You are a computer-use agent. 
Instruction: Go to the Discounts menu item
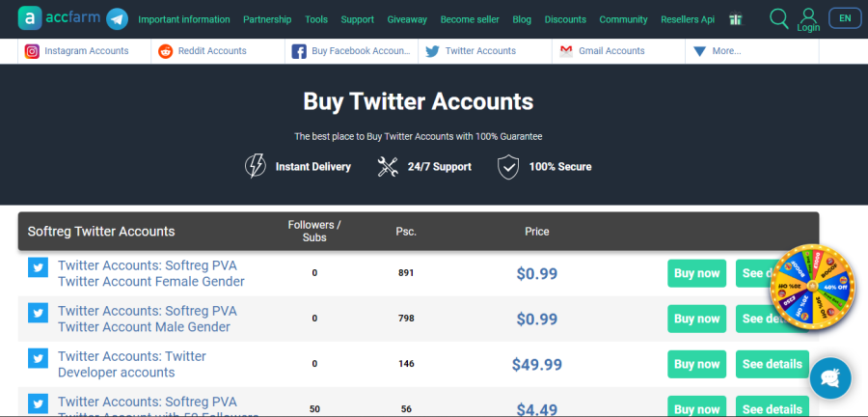(x=565, y=19)
